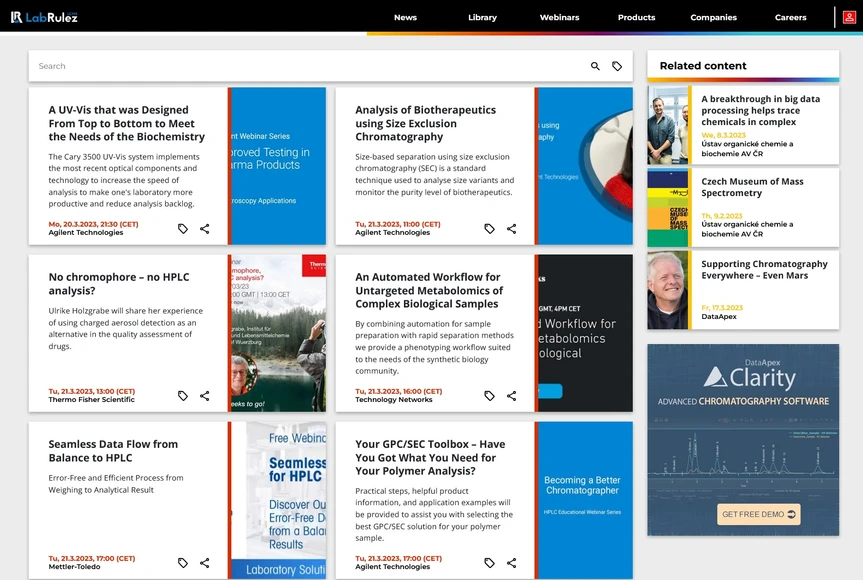Open the Companies menu

[713, 18]
